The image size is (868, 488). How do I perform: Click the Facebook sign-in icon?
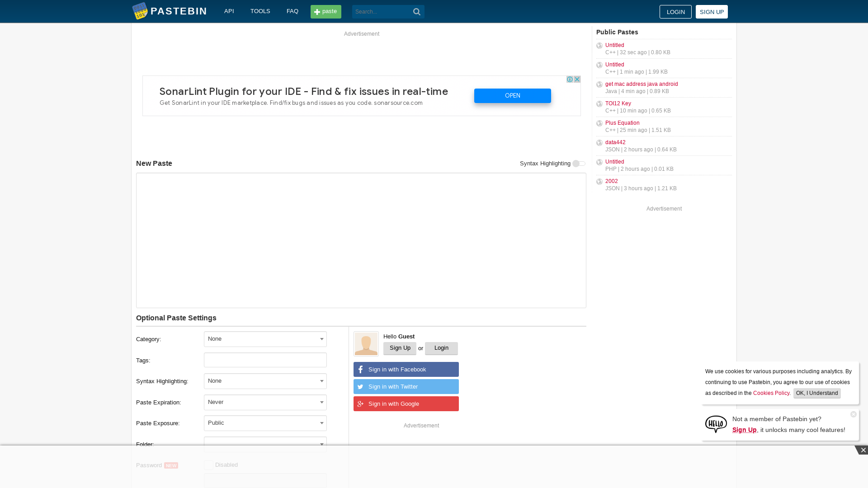click(x=360, y=370)
